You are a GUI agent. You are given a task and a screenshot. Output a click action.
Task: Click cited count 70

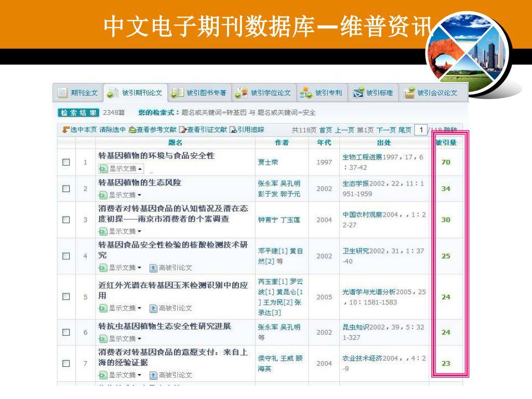446,162
